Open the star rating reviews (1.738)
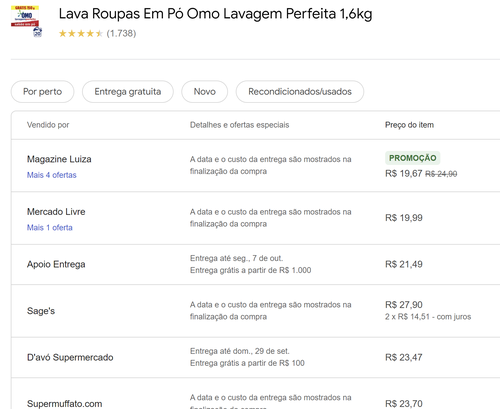The image size is (500, 409). (97, 33)
